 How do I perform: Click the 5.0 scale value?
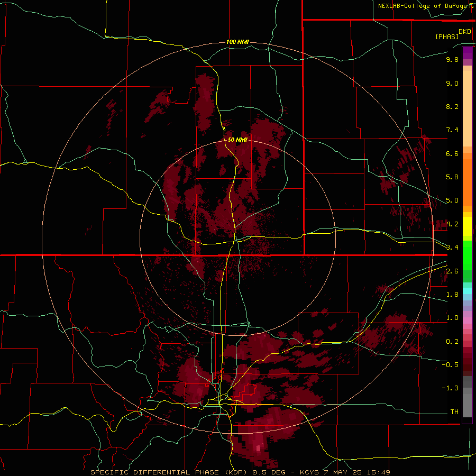(452, 200)
